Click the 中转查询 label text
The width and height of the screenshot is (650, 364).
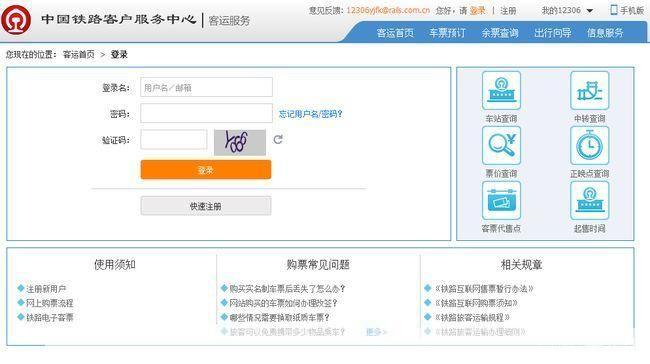[x=589, y=119]
